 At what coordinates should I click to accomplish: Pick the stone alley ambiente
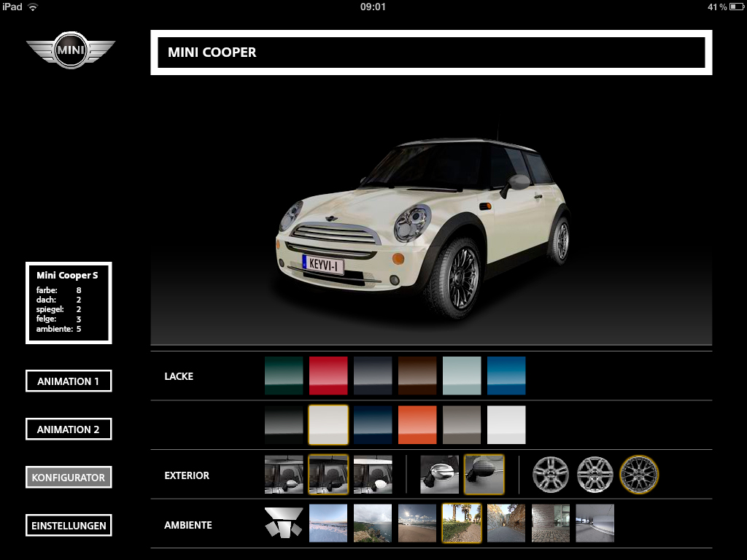click(506, 524)
